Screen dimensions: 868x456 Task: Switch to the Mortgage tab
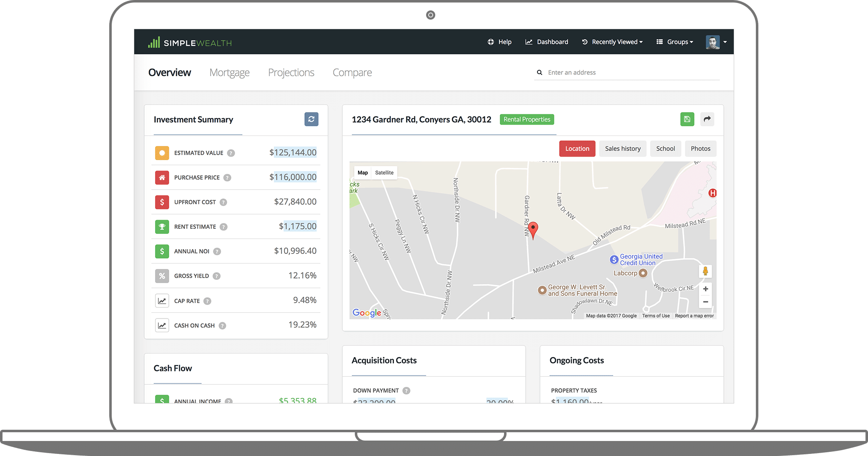(229, 73)
